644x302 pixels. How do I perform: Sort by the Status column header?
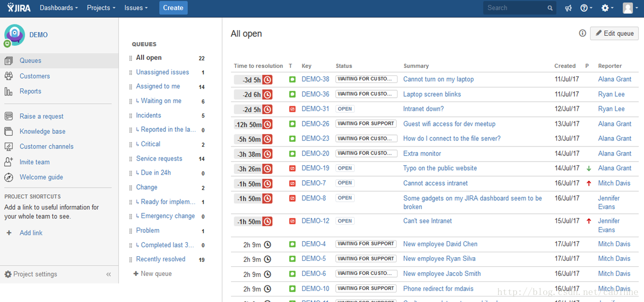[x=344, y=66]
